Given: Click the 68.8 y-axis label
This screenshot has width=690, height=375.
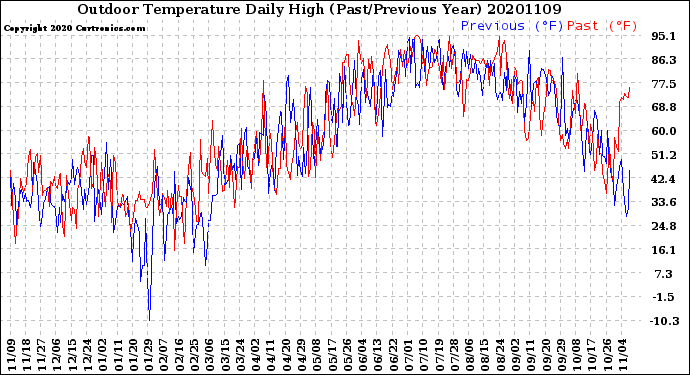Looking at the screenshot, I should [x=663, y=107].
